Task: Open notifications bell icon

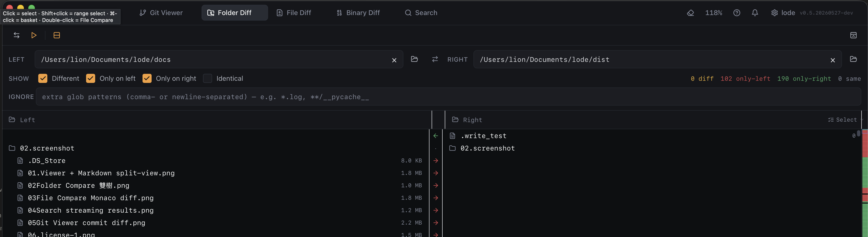Action: 755,13
